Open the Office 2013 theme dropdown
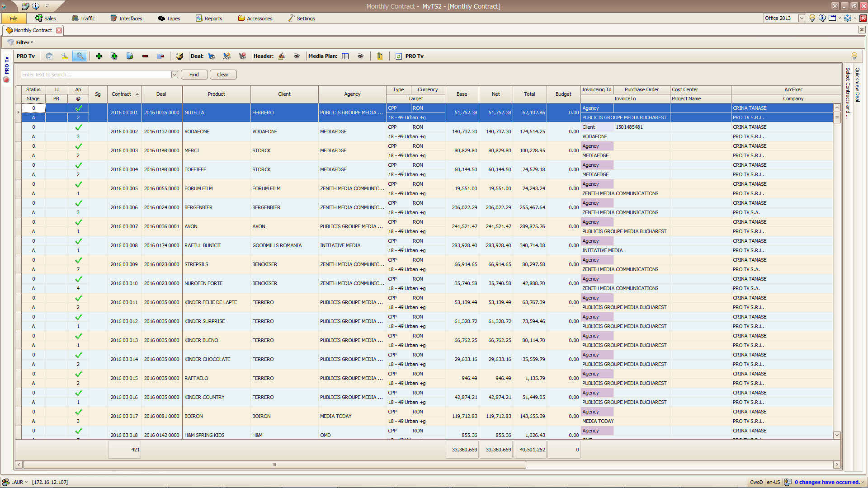 click(x=802, y=18)
